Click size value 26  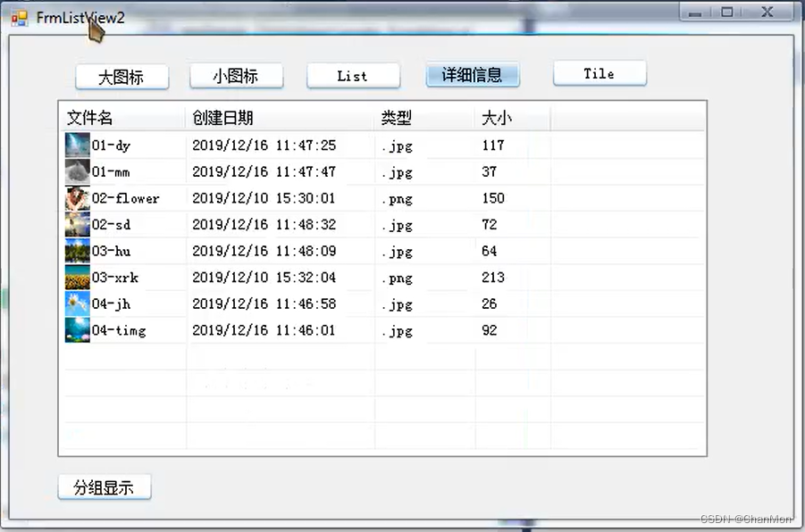point(490,303)
